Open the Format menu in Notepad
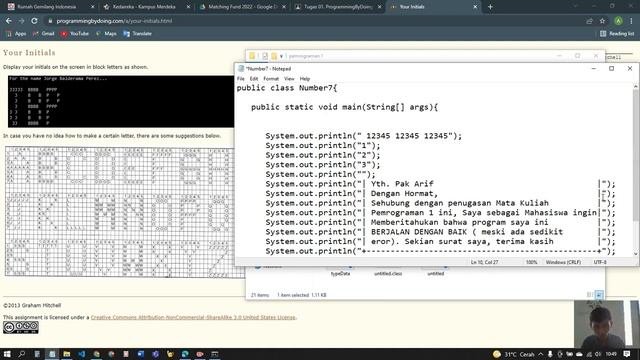Screen dimensions: 640x360 click(x=271, y=79)
